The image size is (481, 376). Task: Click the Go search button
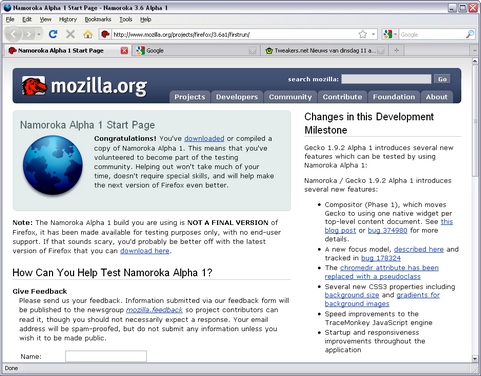(442, 79)
